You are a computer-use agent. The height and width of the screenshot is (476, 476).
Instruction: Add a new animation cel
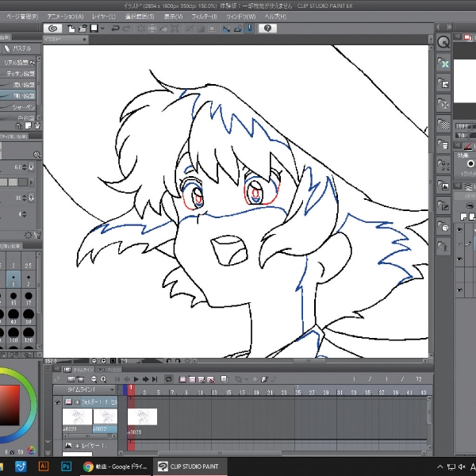(x=192, y=379)
